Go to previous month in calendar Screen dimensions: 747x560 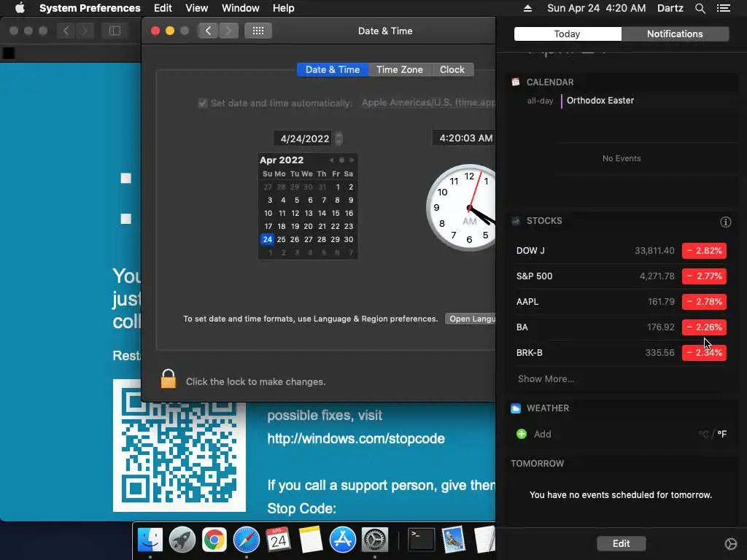[332, 160]
